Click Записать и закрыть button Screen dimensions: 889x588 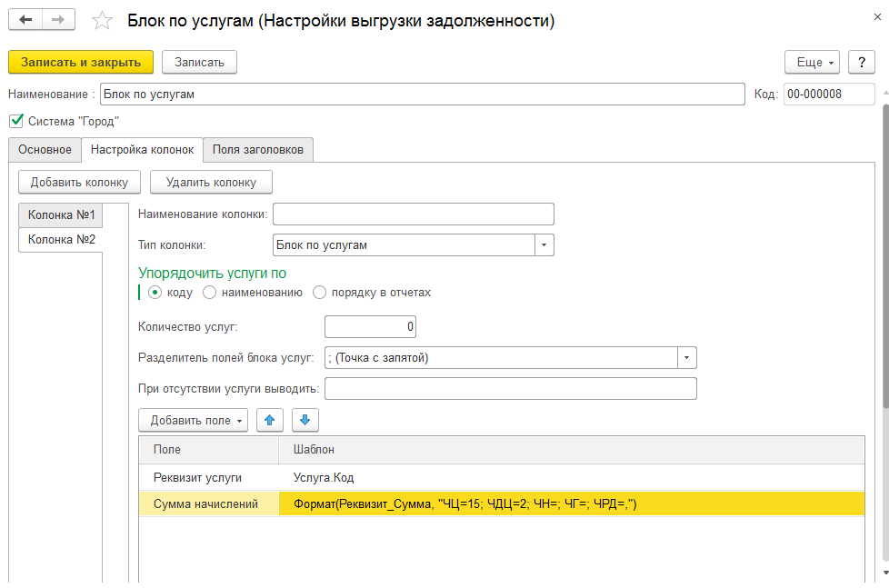point(81,63)
